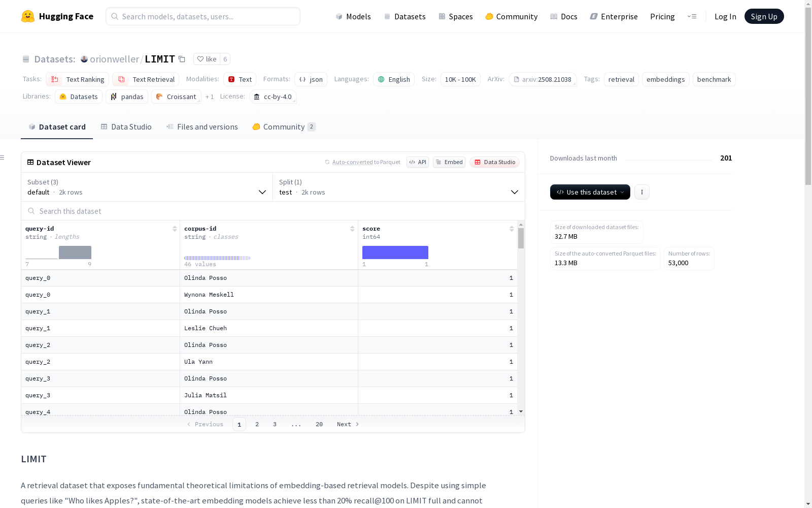
Task: Expand the Subset default dropdown
Action: pyautogui.click(x=147, y=187)
